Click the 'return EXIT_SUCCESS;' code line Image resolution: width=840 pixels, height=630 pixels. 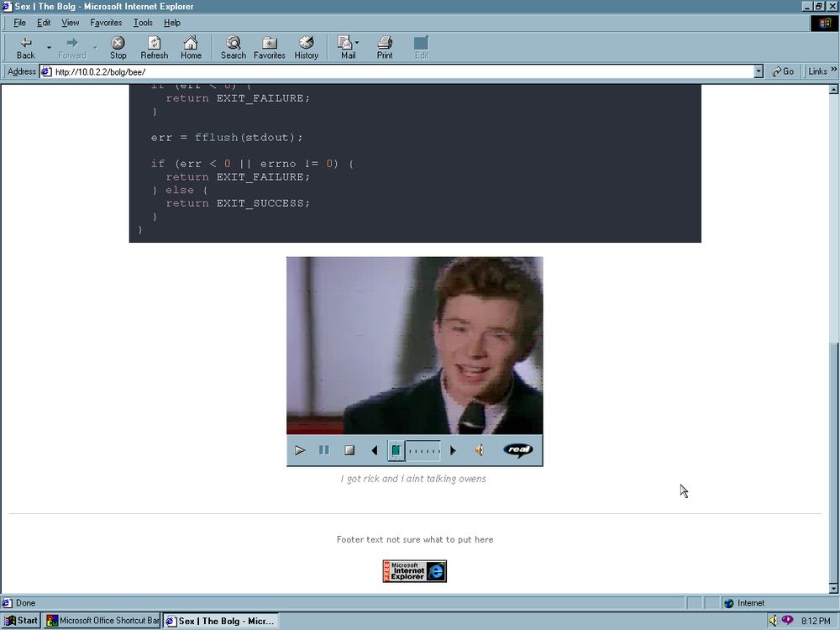pyautogui.click(x=238, y=203)
